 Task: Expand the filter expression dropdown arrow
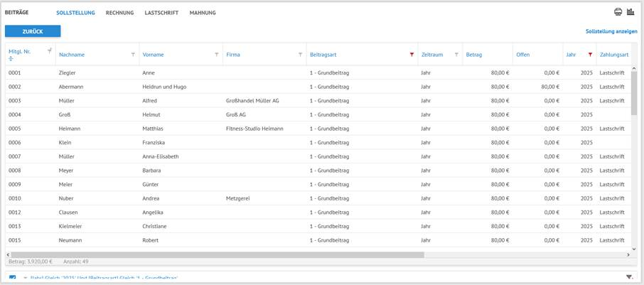25,278
